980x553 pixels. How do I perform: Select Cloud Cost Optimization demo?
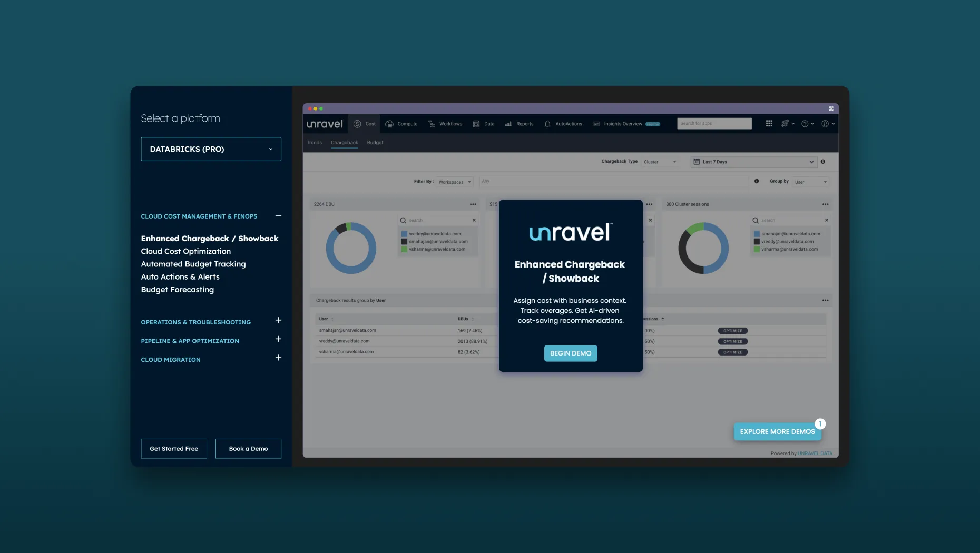pos(186,251)
